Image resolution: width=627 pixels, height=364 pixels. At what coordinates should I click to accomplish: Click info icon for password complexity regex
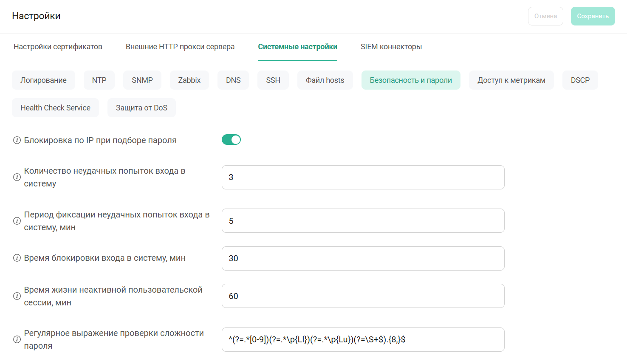click(x=17, y=339)
